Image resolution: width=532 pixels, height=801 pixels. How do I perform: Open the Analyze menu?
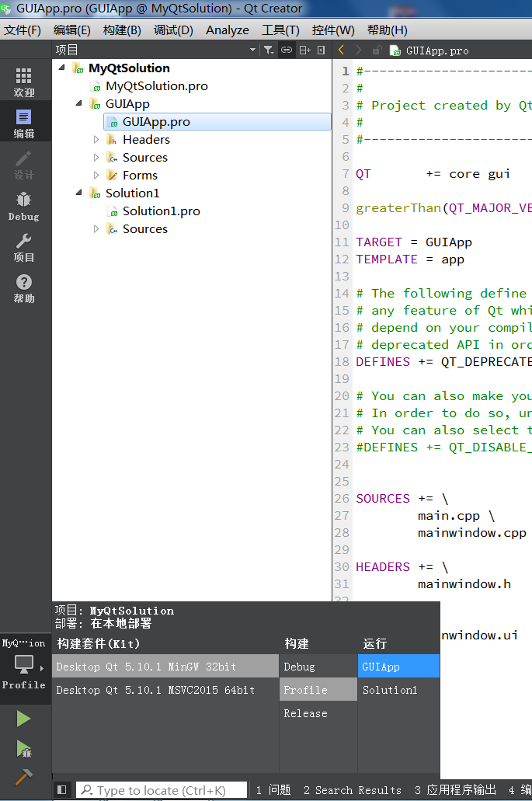click(228, 30)
